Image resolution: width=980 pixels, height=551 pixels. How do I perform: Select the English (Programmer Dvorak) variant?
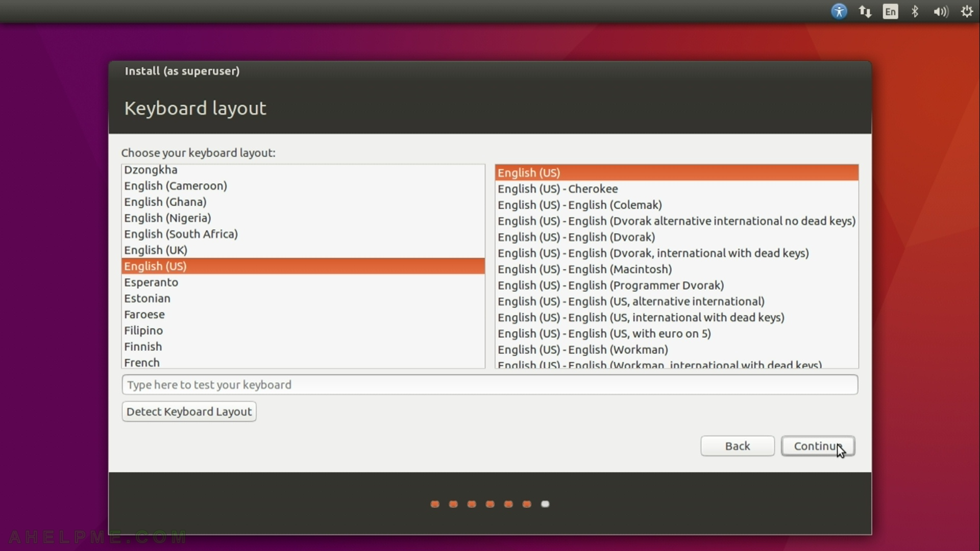click(677, 285)
